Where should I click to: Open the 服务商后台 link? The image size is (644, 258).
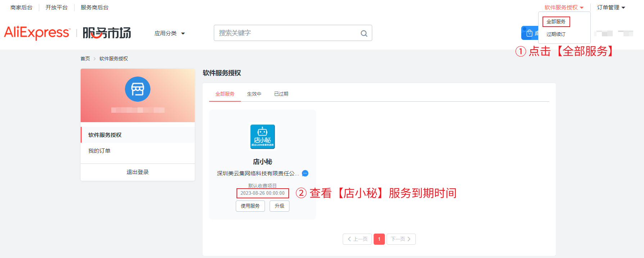(x=95, y=8)
